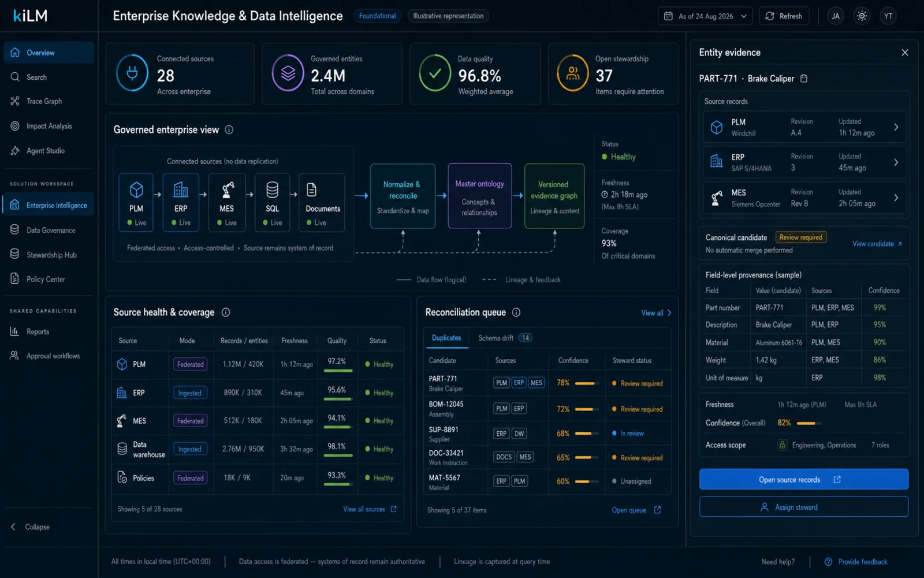
Task: Open the As of 24 Aug 2026 dropdown
Action: [706, 16]
